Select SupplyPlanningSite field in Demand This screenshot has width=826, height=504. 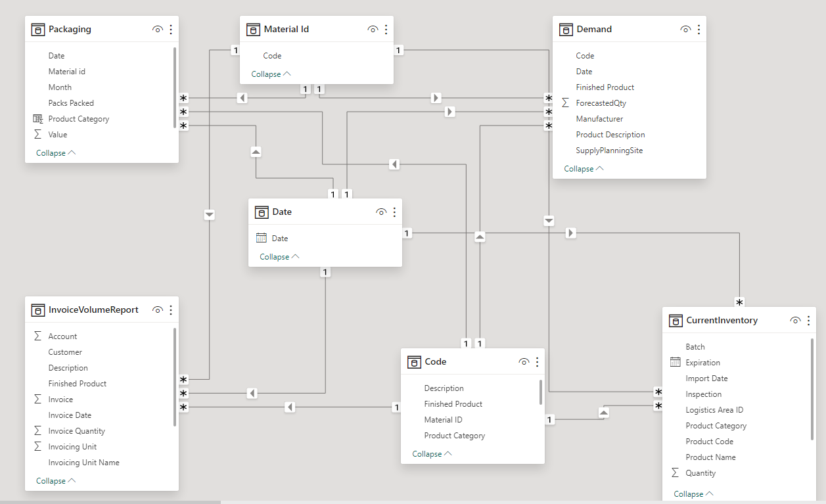tap(609, 150)
